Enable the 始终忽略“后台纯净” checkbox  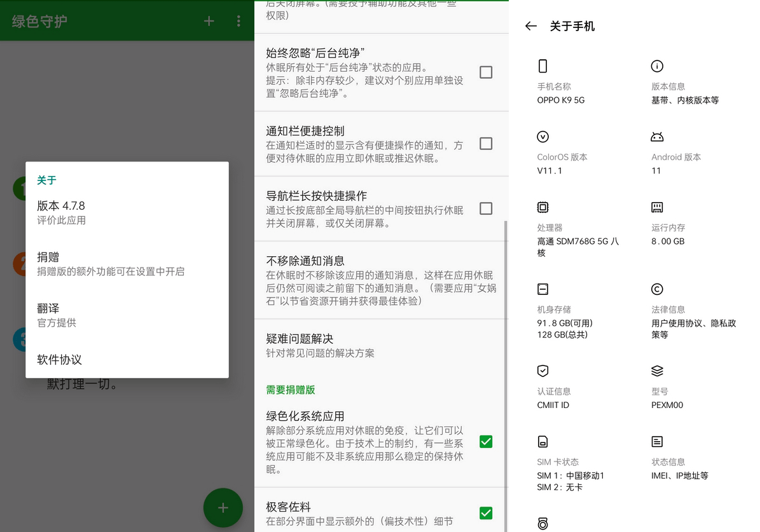[486, 72]
